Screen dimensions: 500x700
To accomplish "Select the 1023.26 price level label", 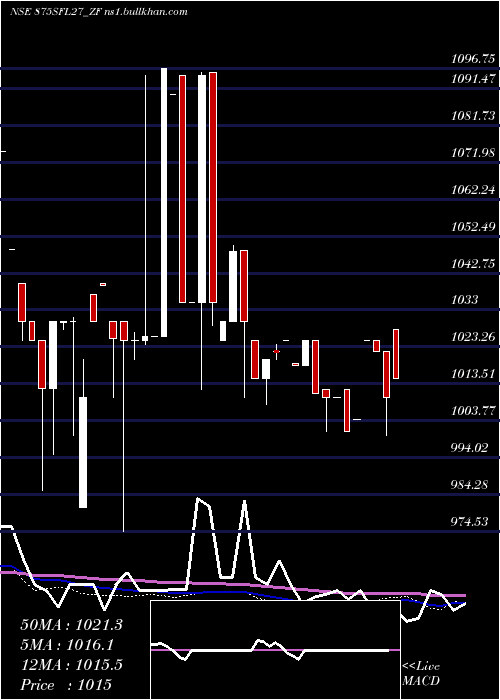I will 473,336.
